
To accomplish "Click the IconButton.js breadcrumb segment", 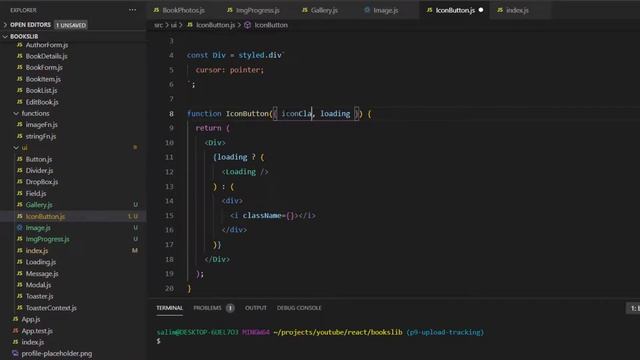I will (x=215, y=25).
